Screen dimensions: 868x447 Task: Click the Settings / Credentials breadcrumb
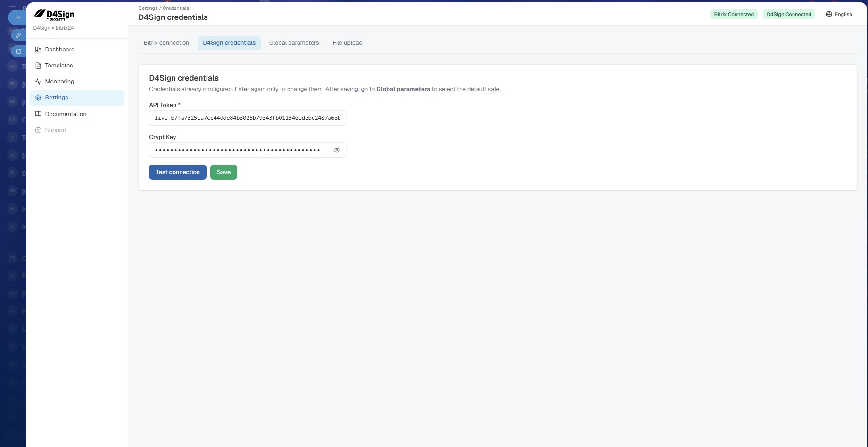(164, 8)
